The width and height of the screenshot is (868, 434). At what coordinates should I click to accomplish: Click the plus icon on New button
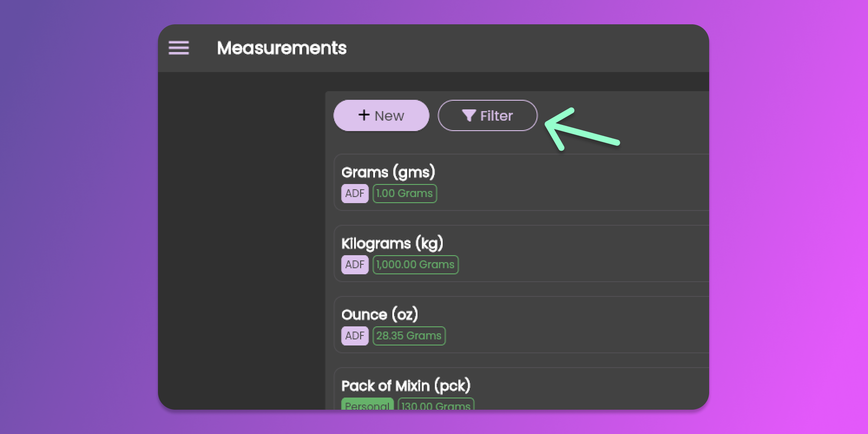(364, 115)
